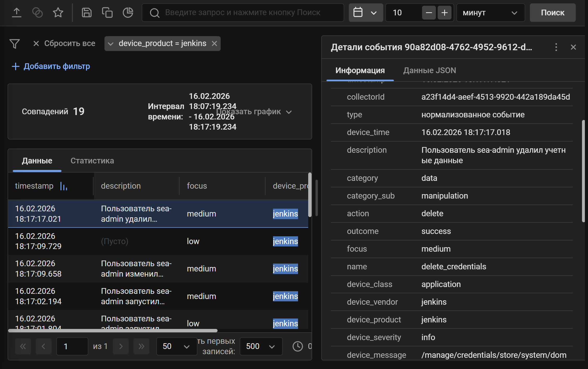This screenshot has height=369, width=588.
Task: Click the horizontal scrollbar under the table
Action: 113,330
